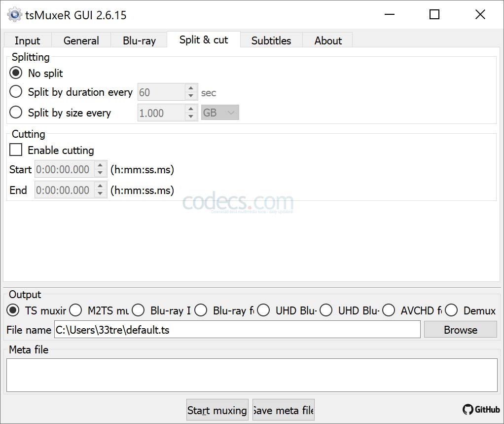Screen dimensions: 504x424
Task: Decrease split duration seconds with down arrow
Action: click(x=191, y=96)
